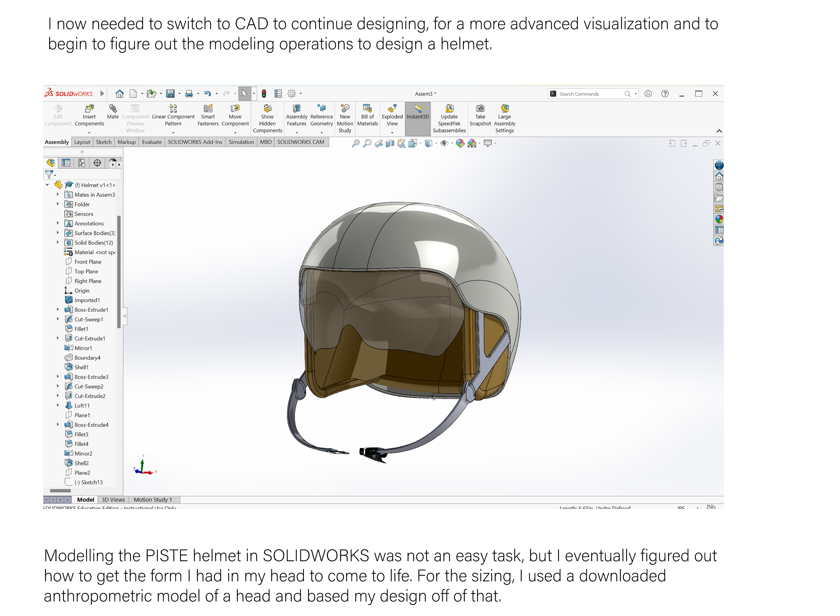The image size is (840, 616).
Task: Switch to the Evaluate tab
Action: 152,142
